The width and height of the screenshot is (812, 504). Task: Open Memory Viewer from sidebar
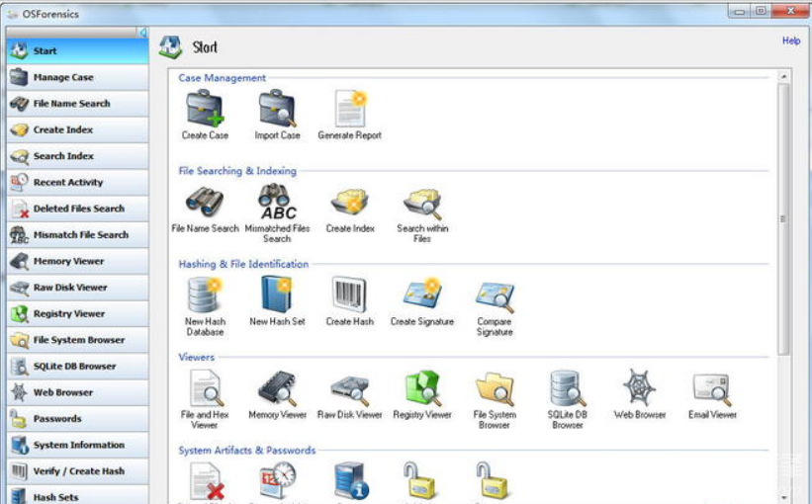coord(78,261)
